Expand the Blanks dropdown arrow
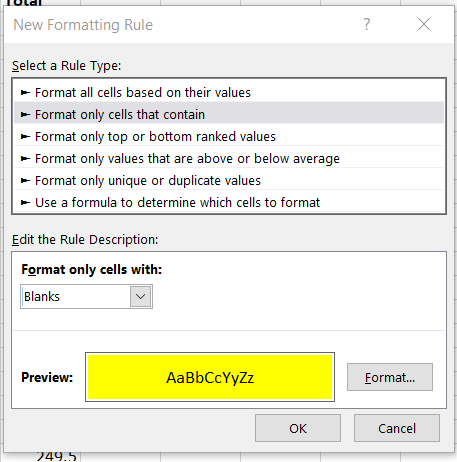The image size is (457, 462). 141,296
